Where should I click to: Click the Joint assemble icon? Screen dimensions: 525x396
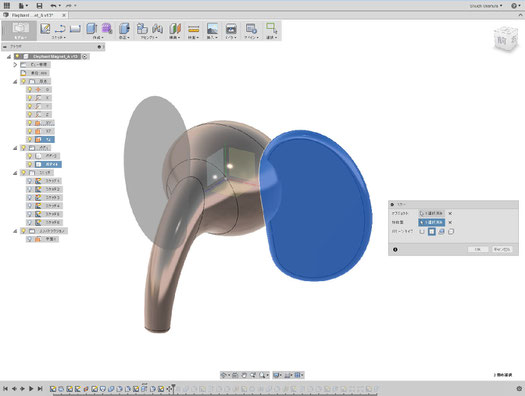pos(157,28)
